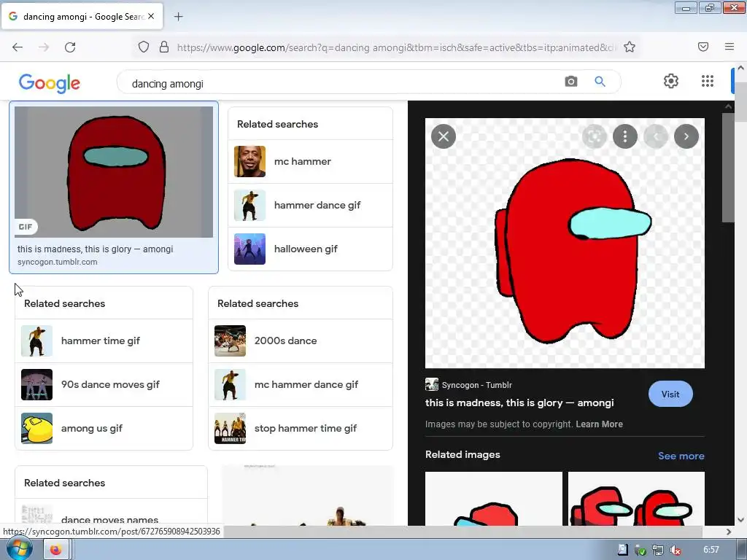
Task: Select related search 2000s dance
Action: [x=301, y=341]
